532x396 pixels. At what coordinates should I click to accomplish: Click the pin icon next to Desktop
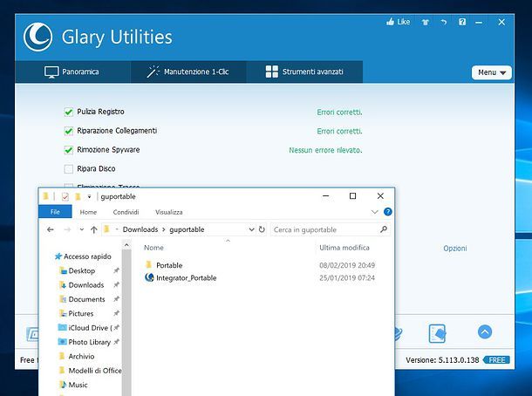coord(116,270)
